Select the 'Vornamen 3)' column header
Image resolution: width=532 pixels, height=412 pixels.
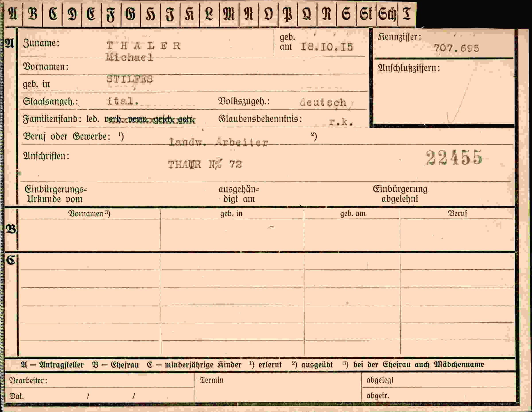click(x=89, y=214)
